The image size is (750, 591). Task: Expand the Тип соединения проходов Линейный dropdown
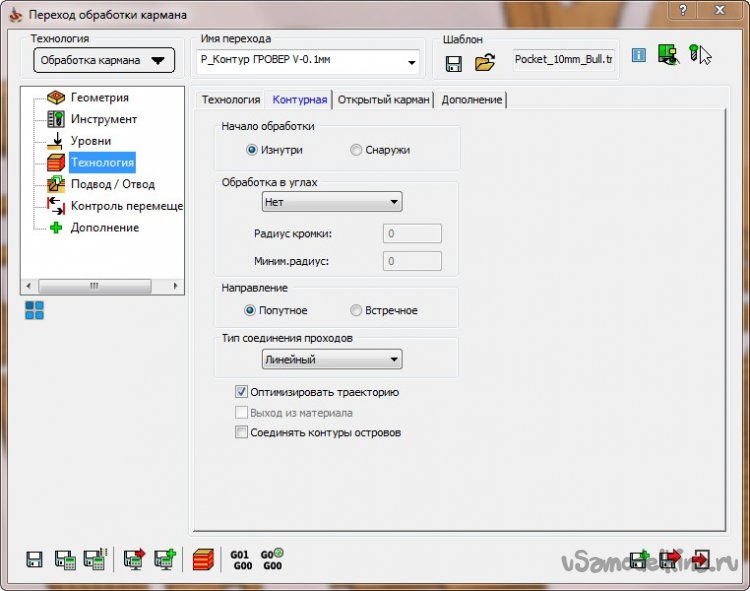pyautogui.click(x=330, y=359)
